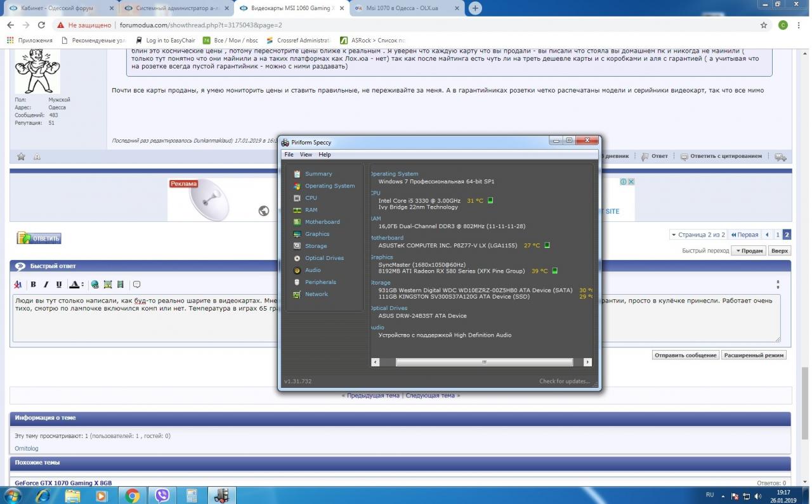Click right scroll arrow in Speccy summary
Viewport: 812px width, 504px height.
click(587, 362)
